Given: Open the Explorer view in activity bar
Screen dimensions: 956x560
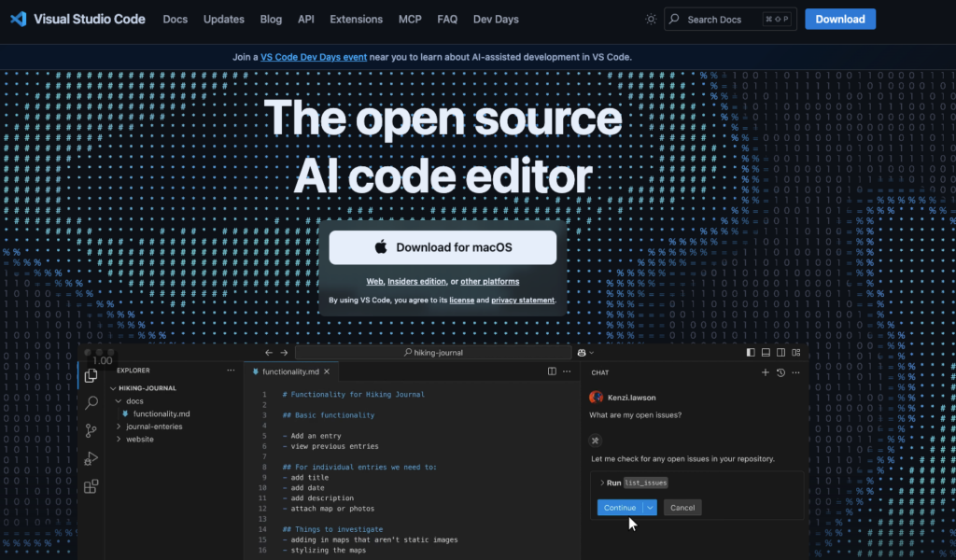Looking at the screenshot, I should (x=91, y=375).
